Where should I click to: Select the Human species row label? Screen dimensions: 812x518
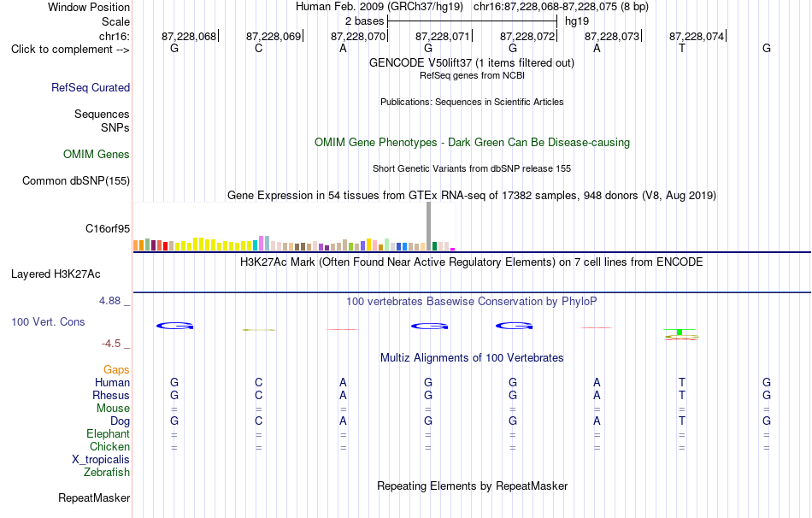pyautogui.click(x=112, y=382)
